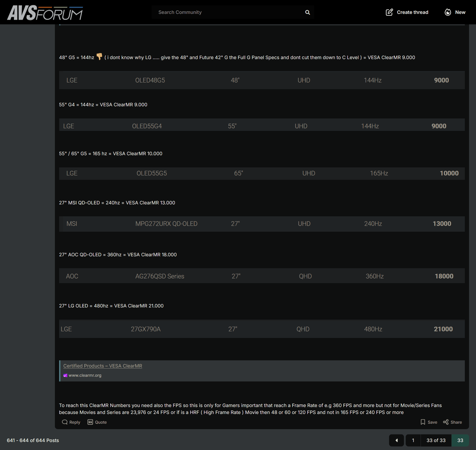
Task: Click the 480Hz refresh rate cell
Action: pos(373,329)
